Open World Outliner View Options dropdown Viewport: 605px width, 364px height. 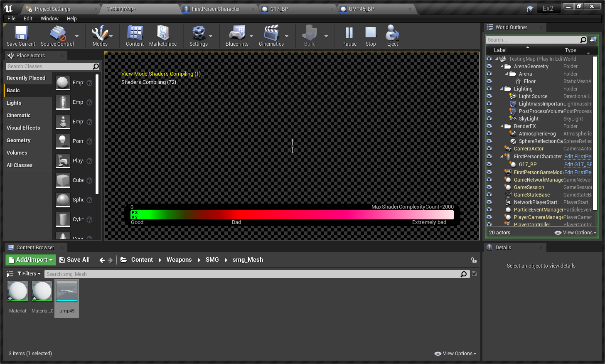[x=576, y=233]
